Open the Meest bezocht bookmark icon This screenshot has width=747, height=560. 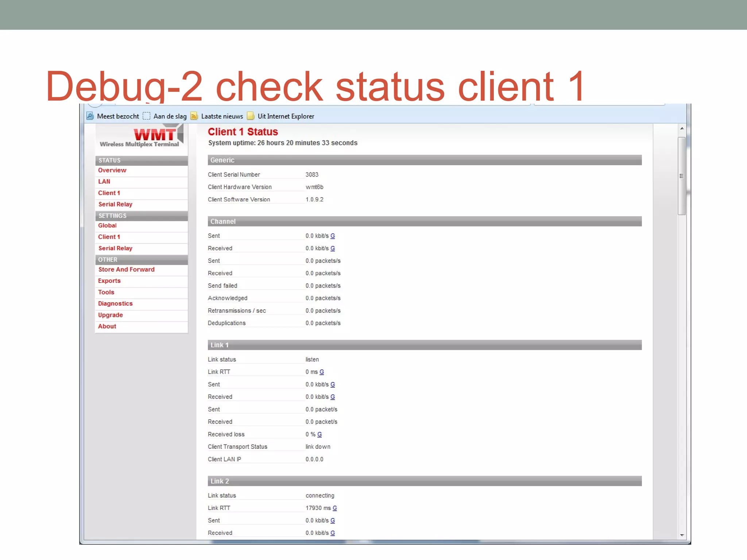click(90, 116)
